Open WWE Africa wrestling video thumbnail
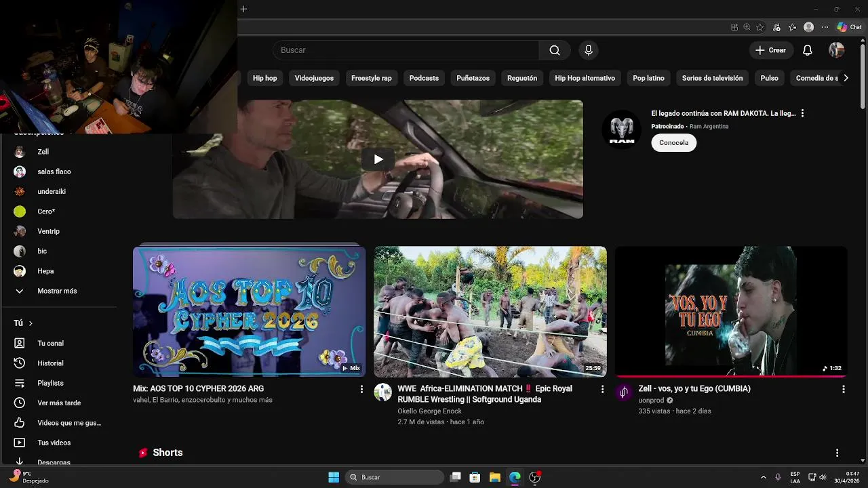The width and height of the screenshot is (868, 488). coord(490,311)
